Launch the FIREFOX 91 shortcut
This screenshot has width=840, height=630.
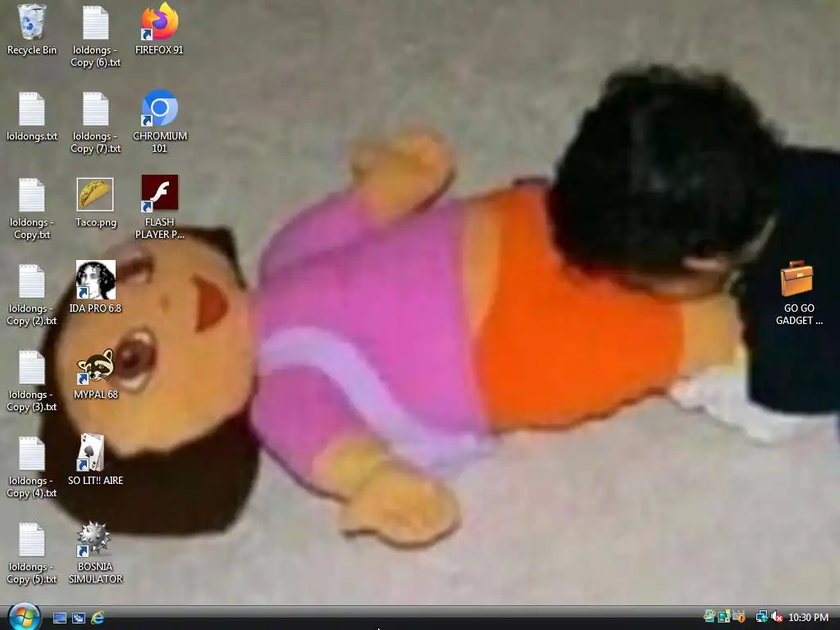pyautogui.click(x=159, y=30)
